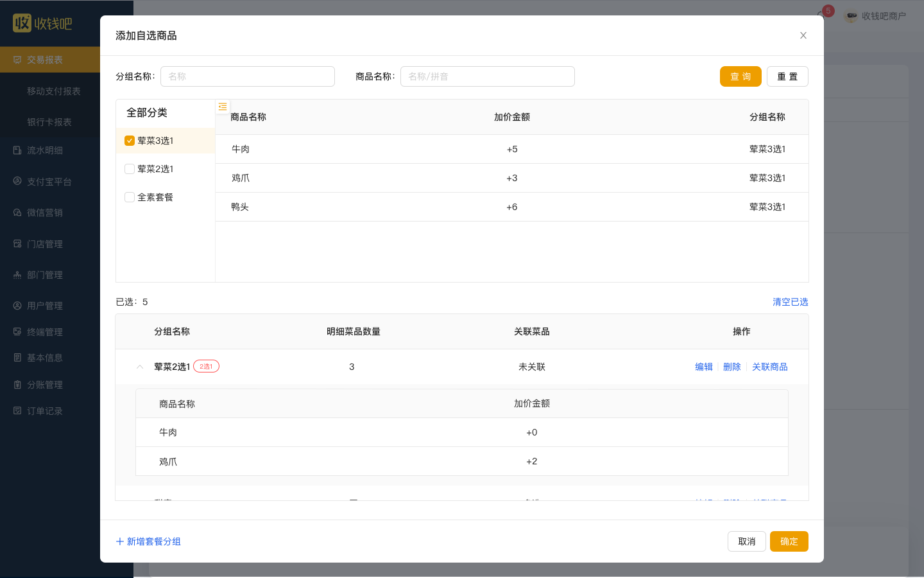Screen dimensions: 924x578
Task: Click the 基本信息 sidebar icon
Action: pos(17,358)
